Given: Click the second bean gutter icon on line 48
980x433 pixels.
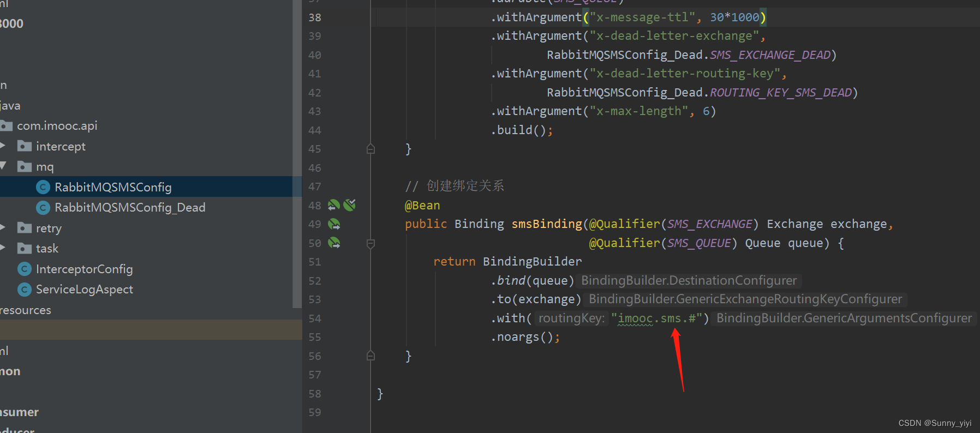Looking at the screenshot, I should 350,205.
